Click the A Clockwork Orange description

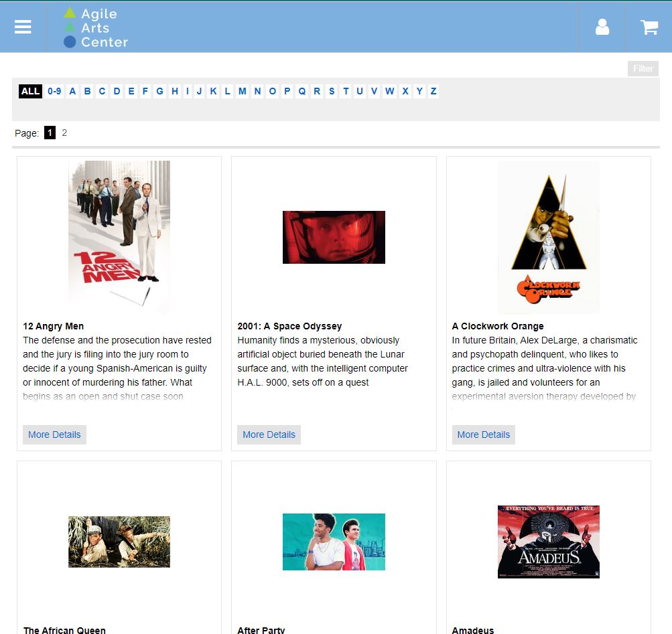[545, 368]
